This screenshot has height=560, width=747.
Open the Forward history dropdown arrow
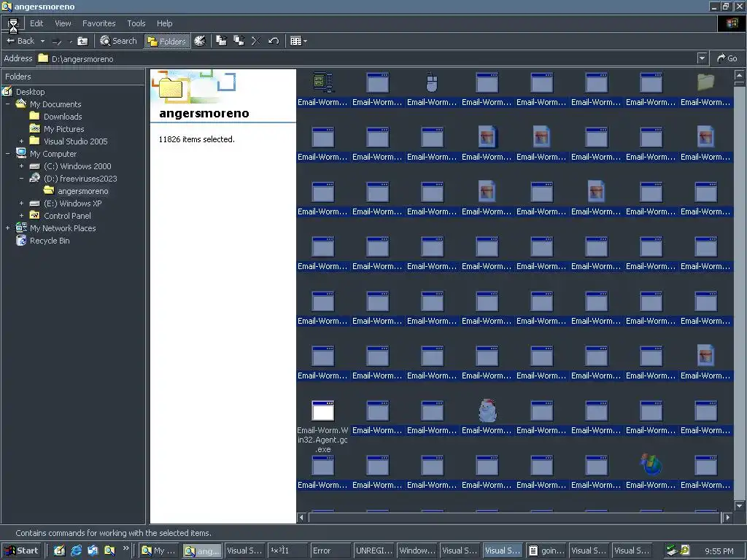71,41
